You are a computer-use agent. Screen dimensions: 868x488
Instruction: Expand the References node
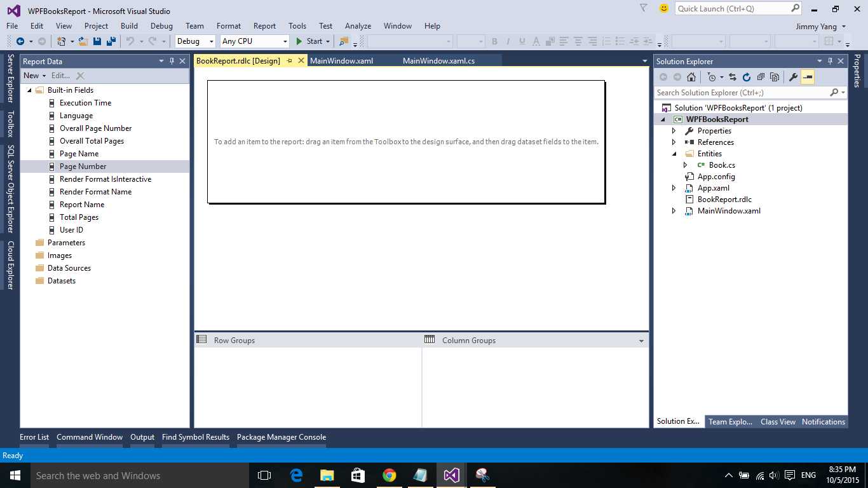[674, 142]
